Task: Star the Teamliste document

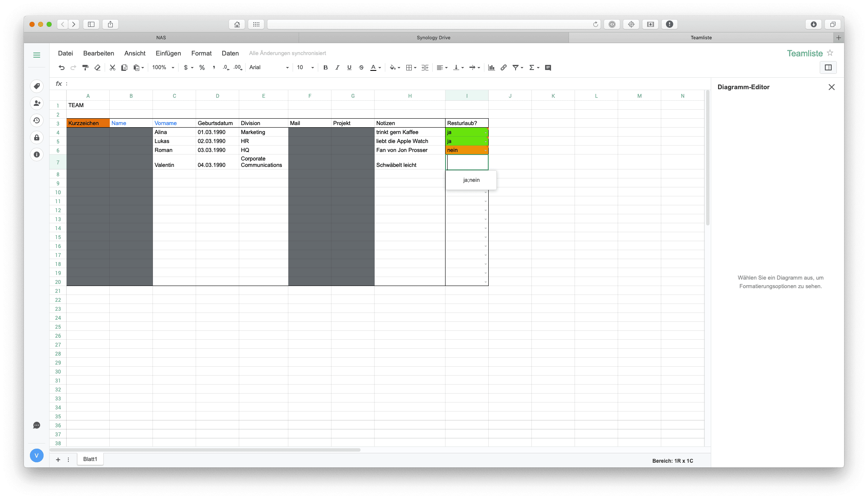Action: click(830, 53)
